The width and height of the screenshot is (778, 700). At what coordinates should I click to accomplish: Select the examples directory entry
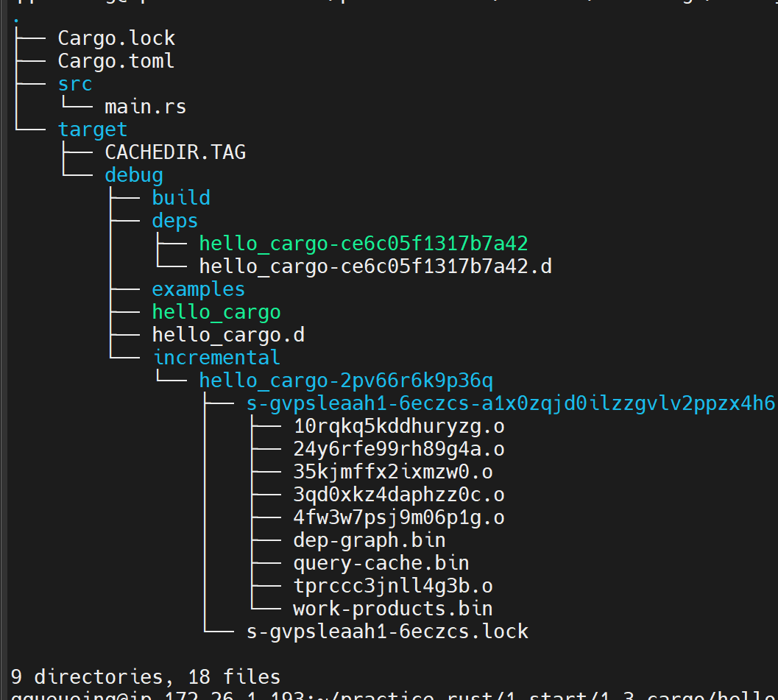[198, 289]
